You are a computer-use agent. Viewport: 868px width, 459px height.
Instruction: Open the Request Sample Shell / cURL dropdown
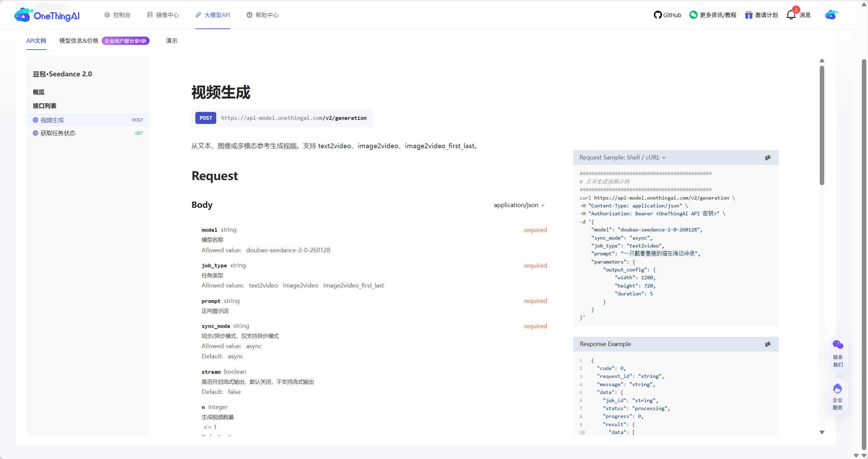coord(623,157)
